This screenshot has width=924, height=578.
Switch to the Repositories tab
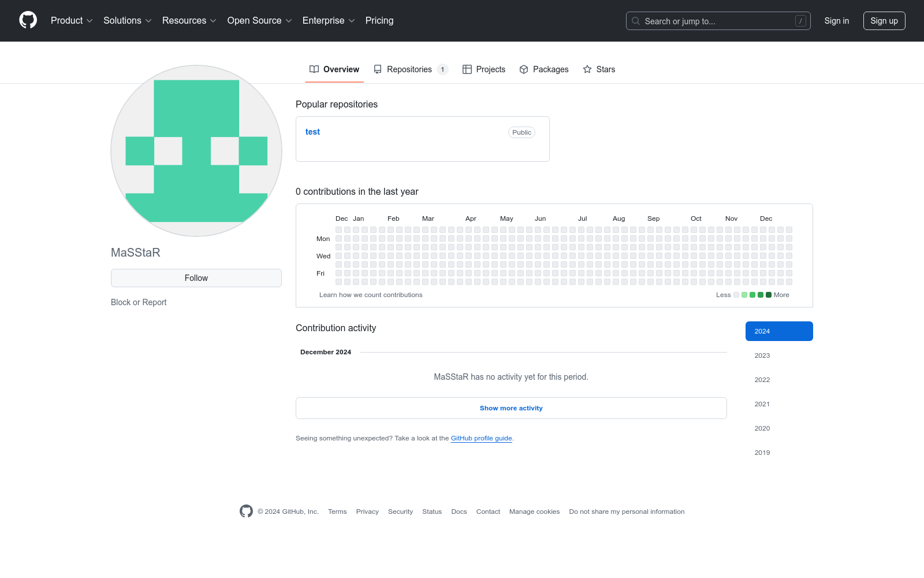411,69
